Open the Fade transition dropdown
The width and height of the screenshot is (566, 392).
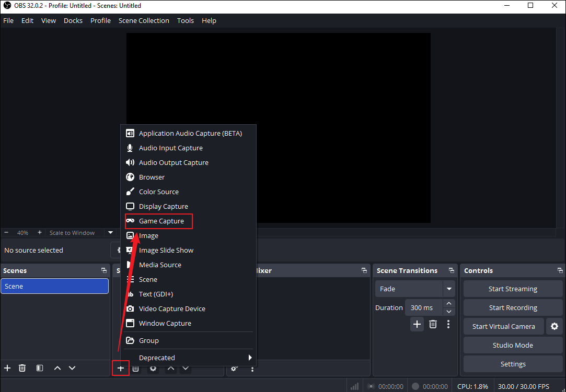[x=448, y=289]
